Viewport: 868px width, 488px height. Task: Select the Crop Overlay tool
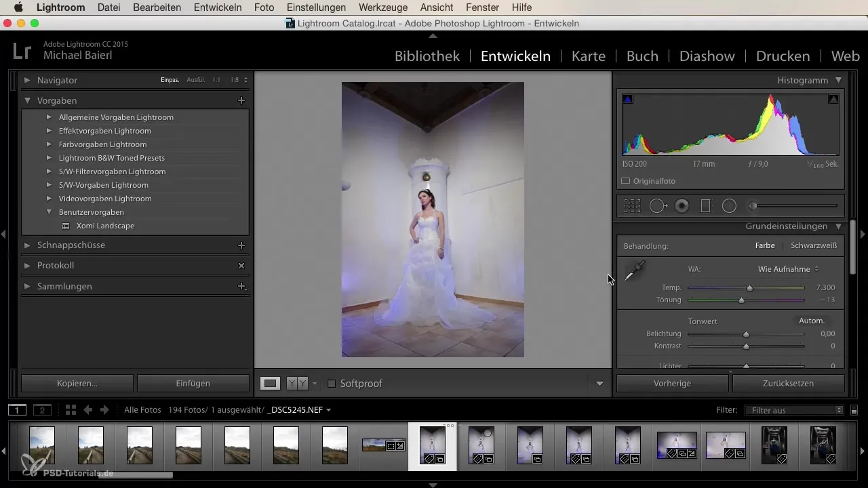click(632, 206)
